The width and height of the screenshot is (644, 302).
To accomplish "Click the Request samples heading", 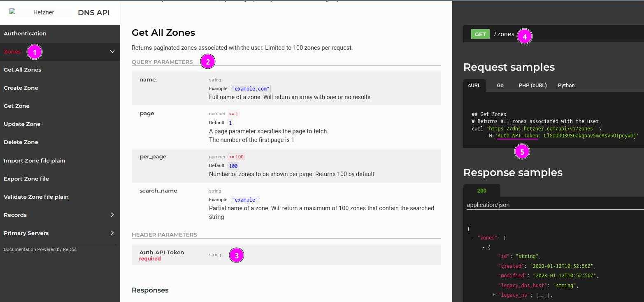I will click(x=509, y=67).
